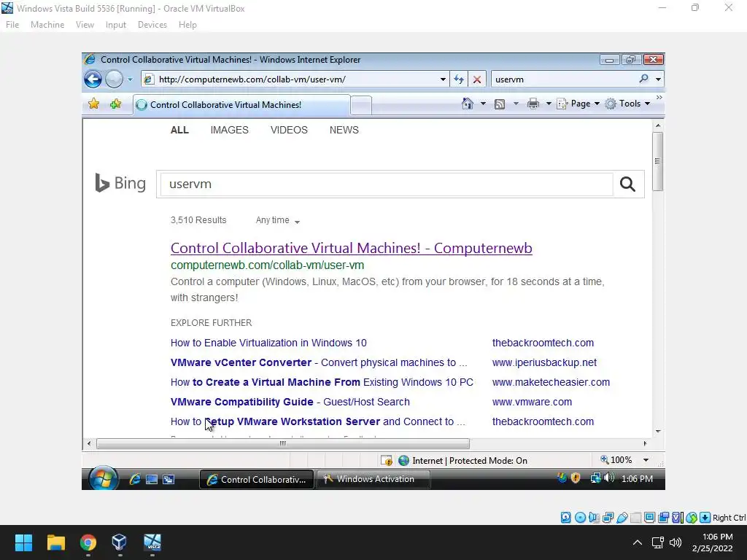The width and height of the screenshot is (747, 560).
Task: Click the Home page icon
Action: click(468, 104)
